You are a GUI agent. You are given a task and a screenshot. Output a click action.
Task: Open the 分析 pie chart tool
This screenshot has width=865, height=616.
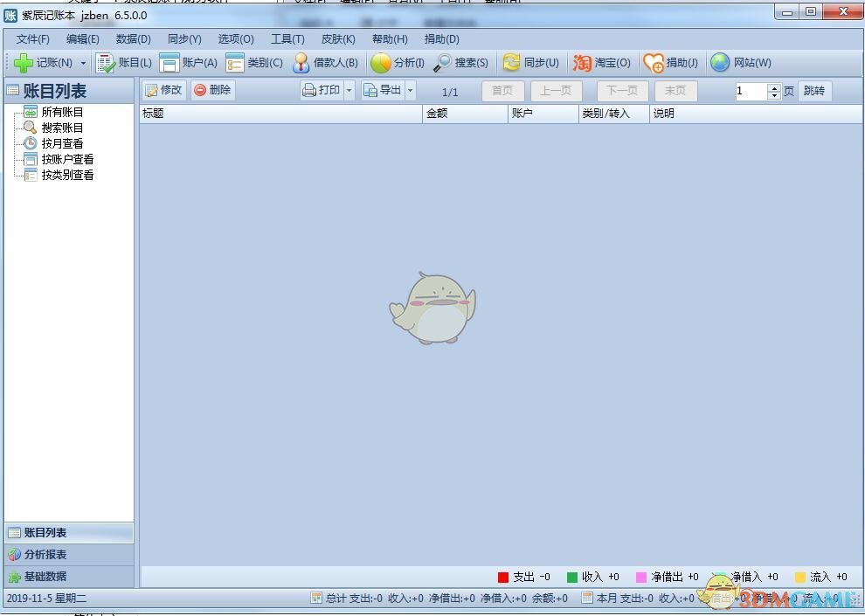(x=381, y=63)
